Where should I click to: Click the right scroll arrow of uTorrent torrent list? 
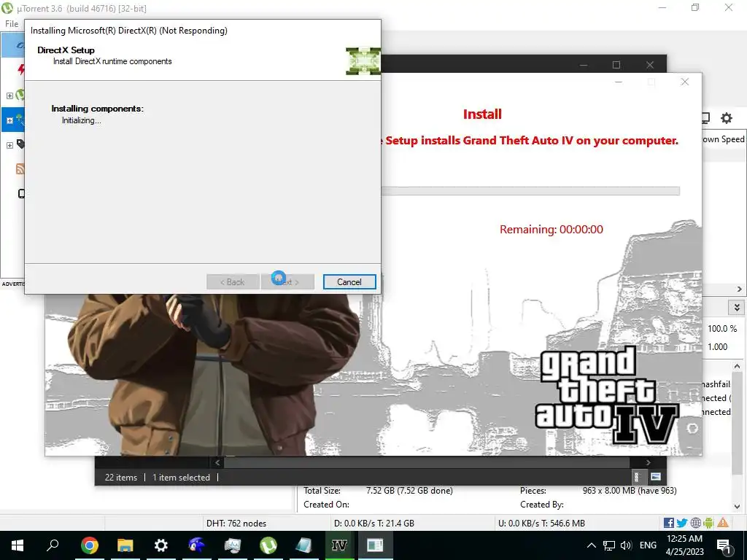click(740, 289)
